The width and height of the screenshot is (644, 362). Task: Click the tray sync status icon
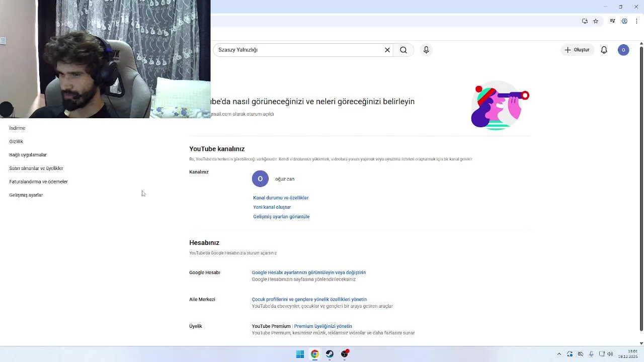point(570,354)
